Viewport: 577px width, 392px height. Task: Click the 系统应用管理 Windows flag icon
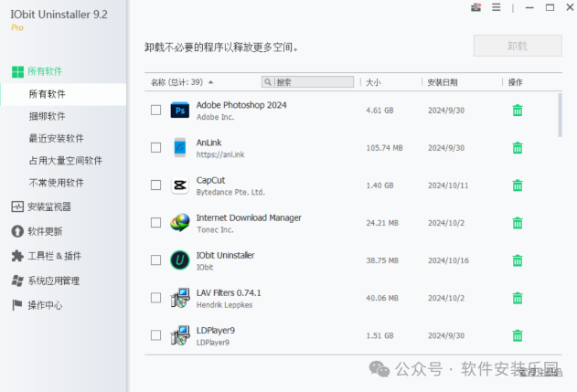coord(17,281)
